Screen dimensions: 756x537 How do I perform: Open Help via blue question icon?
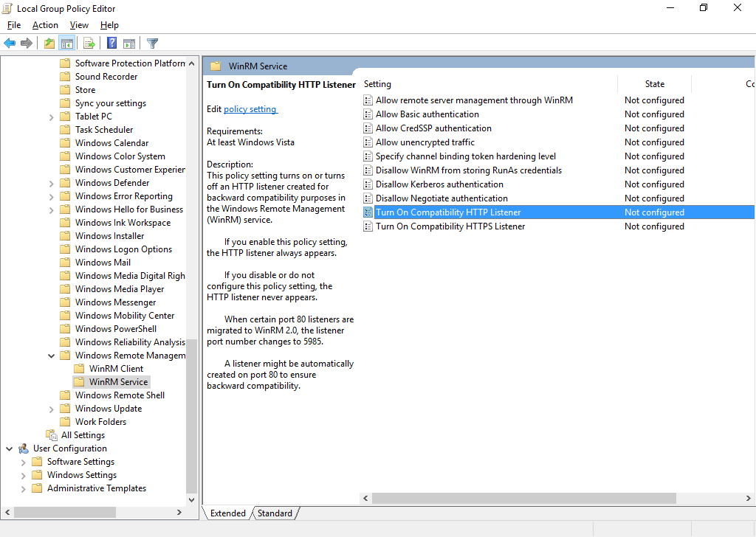tap(112, 44)
